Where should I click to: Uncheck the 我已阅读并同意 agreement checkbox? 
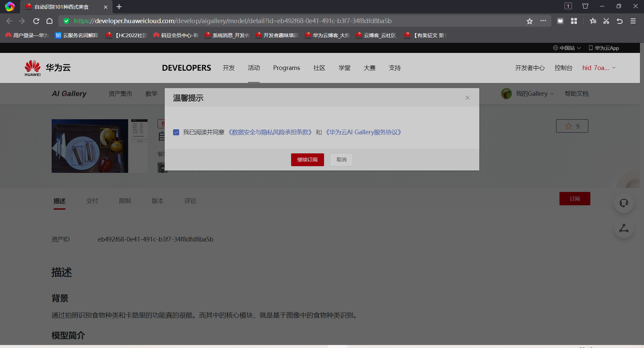coord(176,132)
